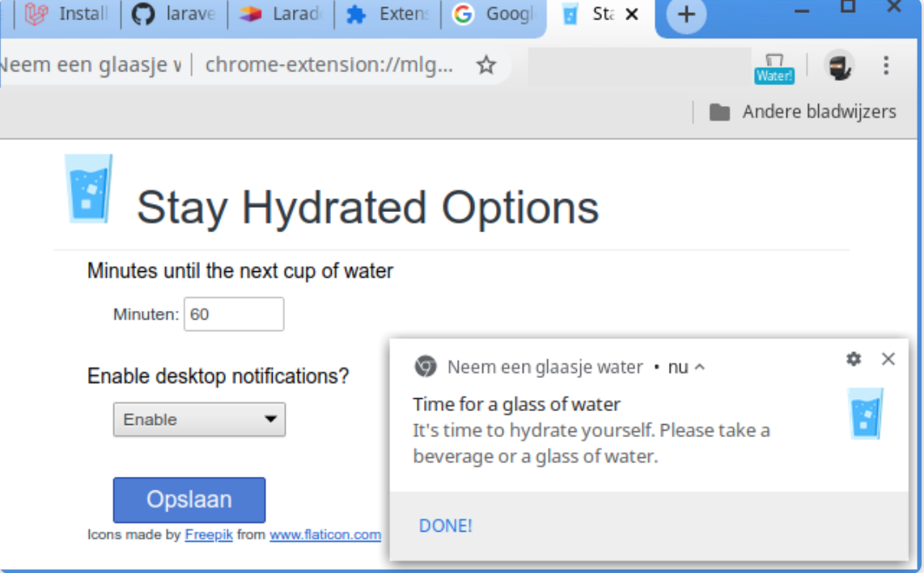The width and height of the screenshot is (924, 573).
Task: Open a new browser tab
Action: coord(686,15)
